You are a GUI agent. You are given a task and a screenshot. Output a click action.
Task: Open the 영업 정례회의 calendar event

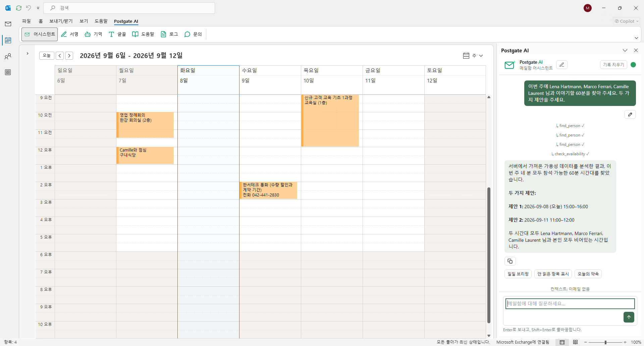[145, 125]
